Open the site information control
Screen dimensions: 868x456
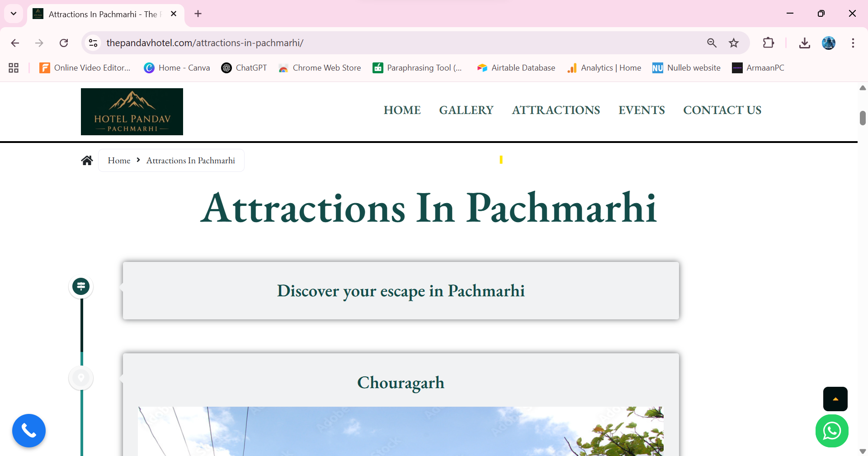93,43
